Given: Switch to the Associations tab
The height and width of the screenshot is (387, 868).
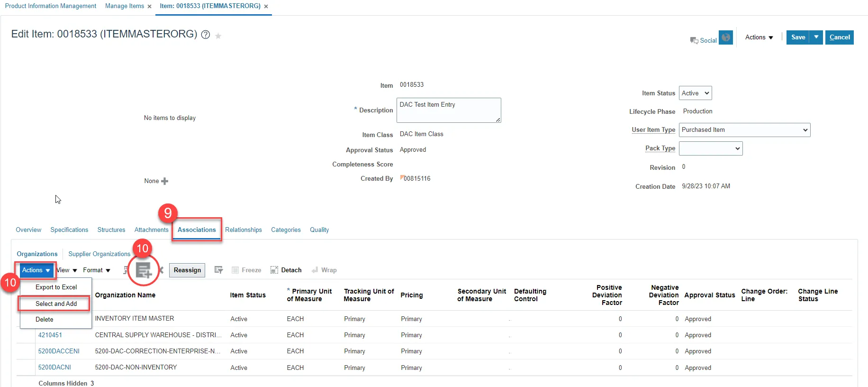Looking at the screenshot, I should pos(197,230).
